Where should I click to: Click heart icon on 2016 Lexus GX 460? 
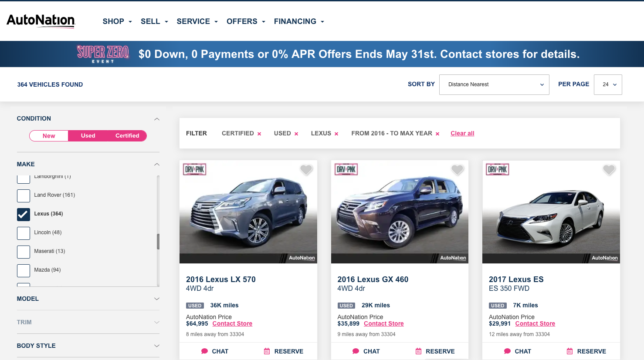click(458, 170)
